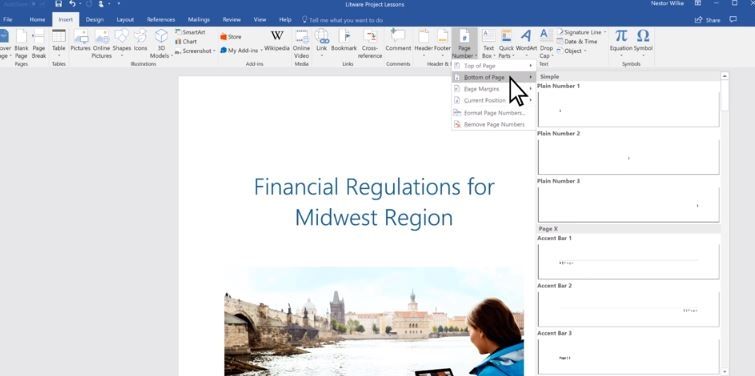Open Format Page Numbers dialog
The height and width of the screenshot is (376, 755).
tap(494, 113)
